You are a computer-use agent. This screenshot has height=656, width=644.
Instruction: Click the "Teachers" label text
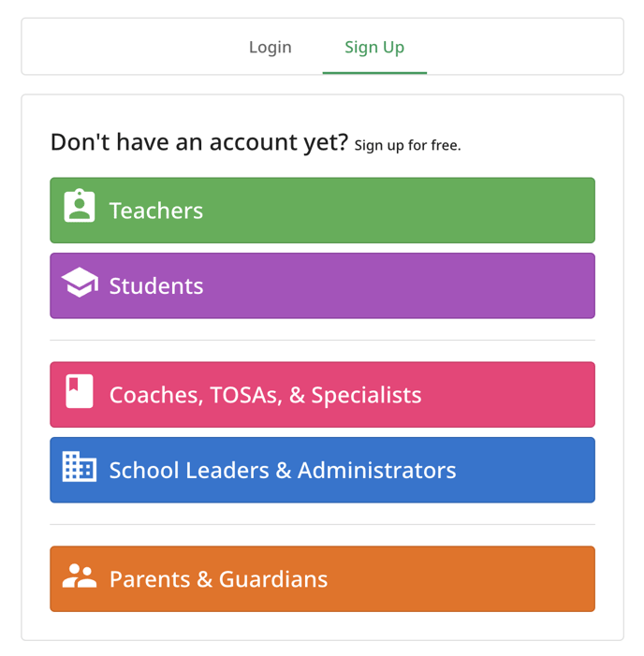pos(156,211)
